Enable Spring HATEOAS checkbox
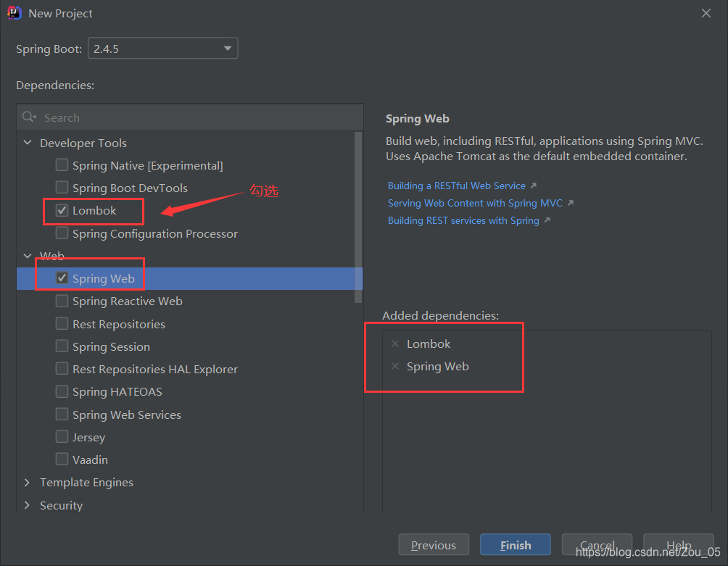This screenshot has width=728, height=566. tap(62, 391)
